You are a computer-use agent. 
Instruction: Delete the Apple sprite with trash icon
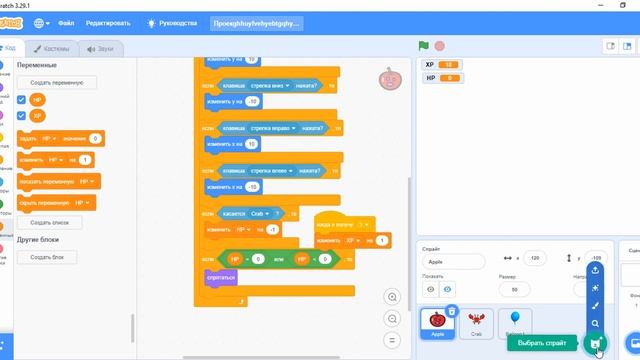(x=452, y=311)
